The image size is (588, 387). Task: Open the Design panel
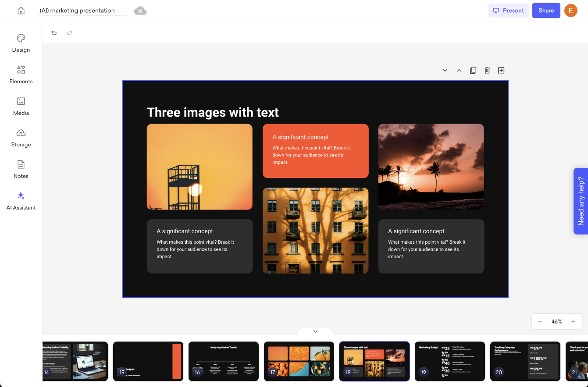coord(21,43)
